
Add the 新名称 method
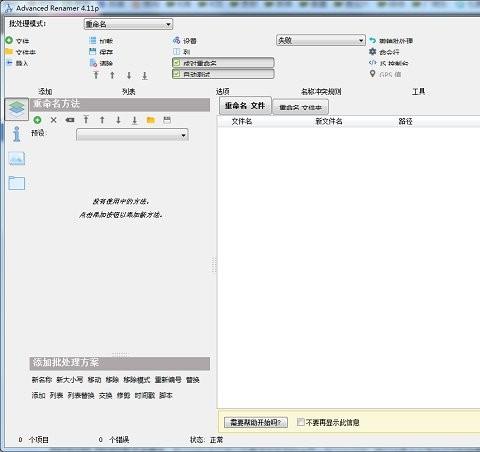(42, 380)
